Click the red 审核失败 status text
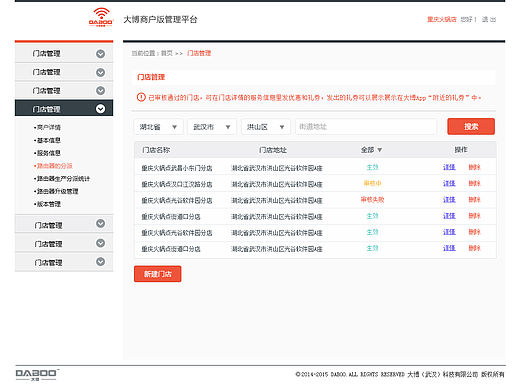The image size is (520, 390). tap(372, 200)
